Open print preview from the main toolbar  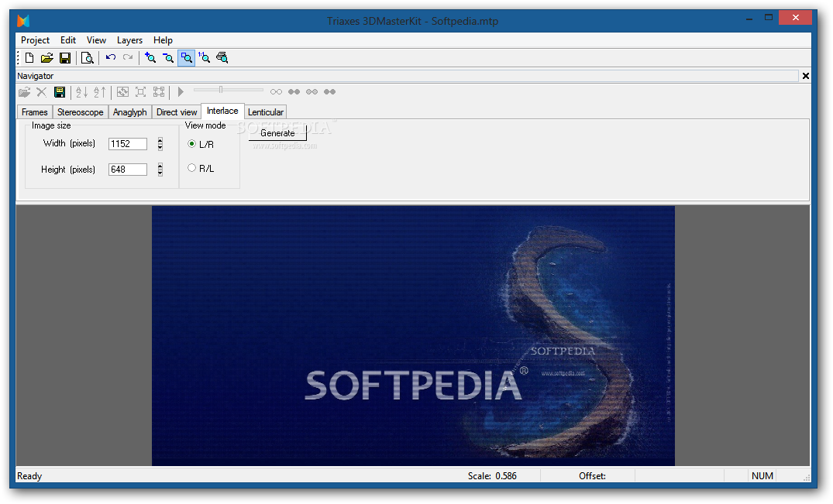87,58
